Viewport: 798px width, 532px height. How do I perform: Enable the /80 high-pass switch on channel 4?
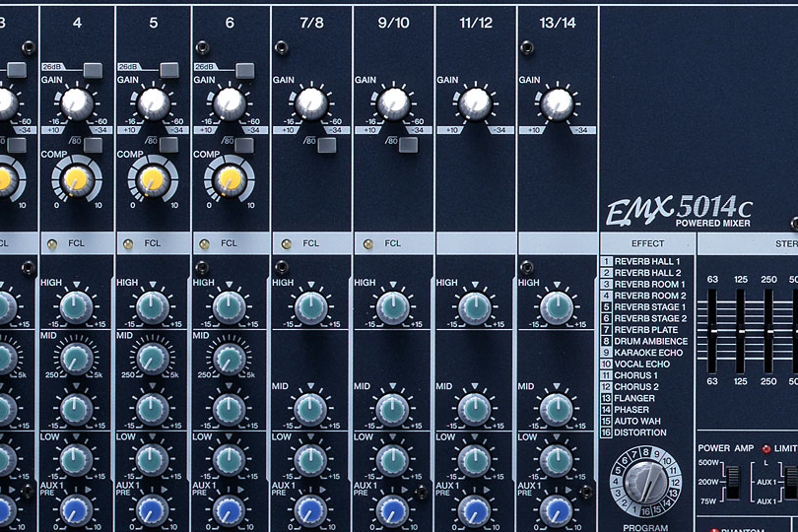tap(93, 145)
